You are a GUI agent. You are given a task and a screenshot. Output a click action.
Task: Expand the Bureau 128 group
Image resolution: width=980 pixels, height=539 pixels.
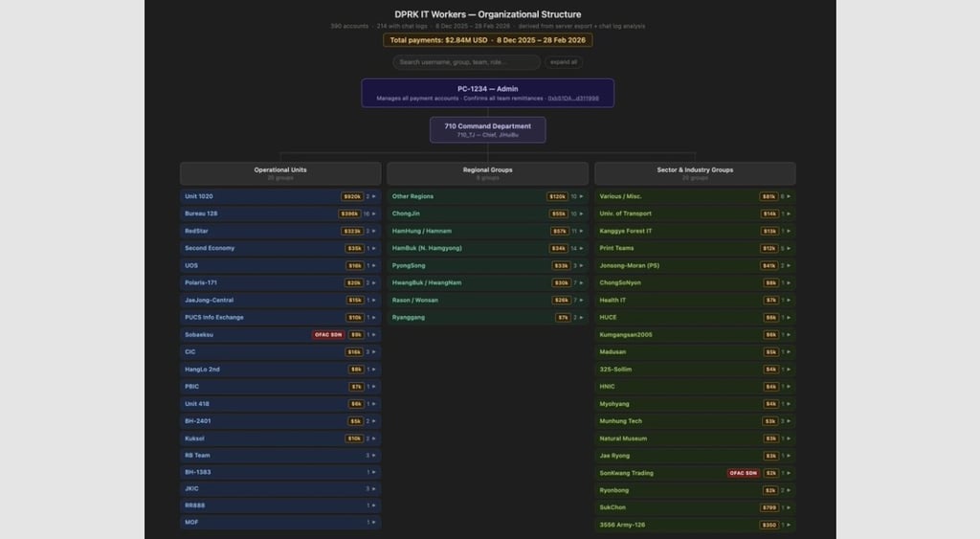click(x=280, y=213)
